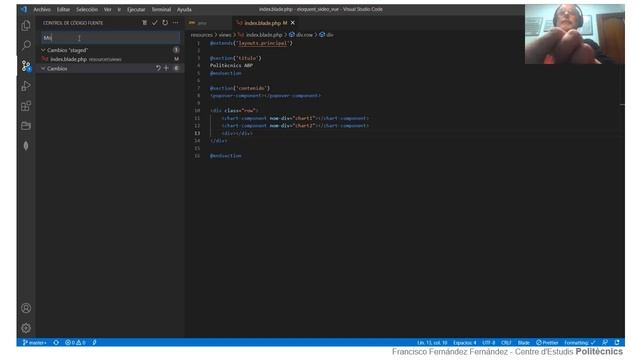The width and height of the screenshot is (640, 360).
Task: Open the Ejecutar menu
Action: coord(136,9)
